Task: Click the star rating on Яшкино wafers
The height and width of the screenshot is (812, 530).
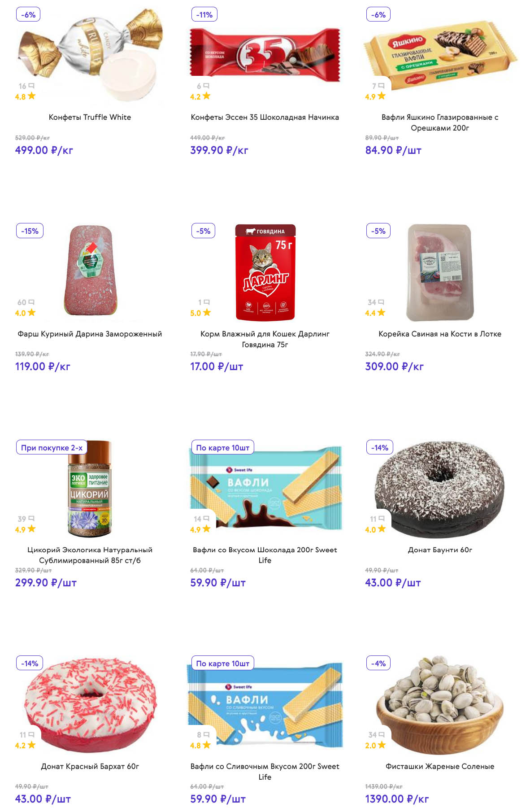Action: [x=381, y=96]
